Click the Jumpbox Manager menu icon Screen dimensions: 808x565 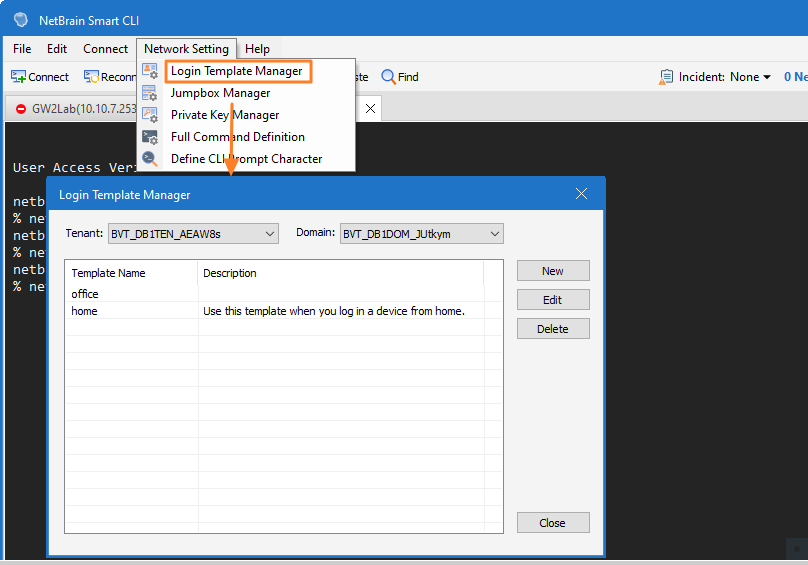tap(150, 93)
